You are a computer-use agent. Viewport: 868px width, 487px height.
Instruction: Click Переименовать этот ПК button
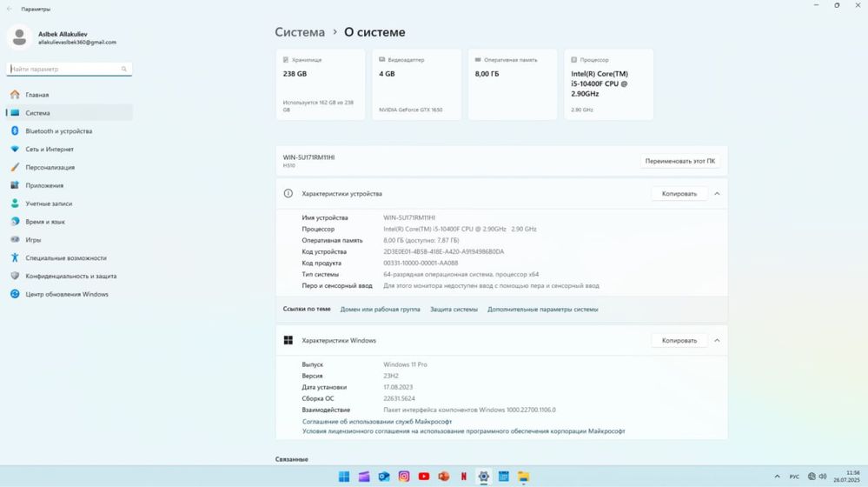tap(679, 161)
